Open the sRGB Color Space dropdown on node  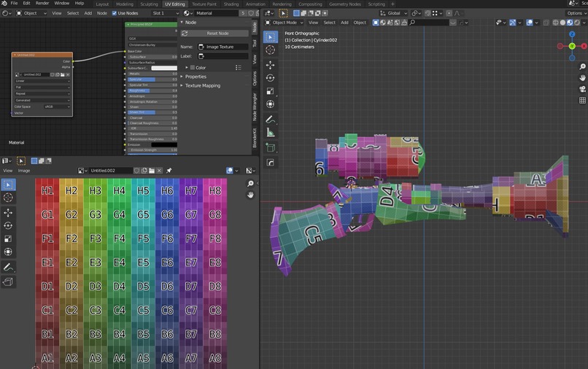coord(57,106)
